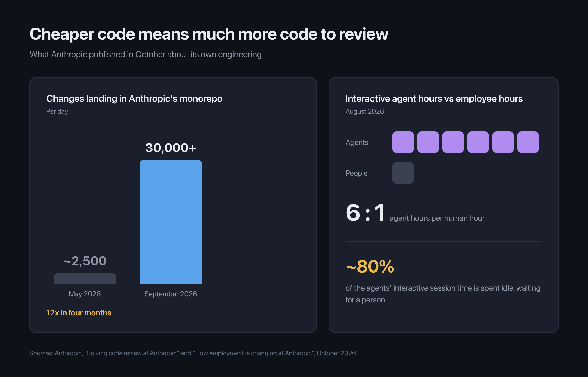Click the "6 : 1" ratio figure
588x377 pixels.
(x=365, y=212)
